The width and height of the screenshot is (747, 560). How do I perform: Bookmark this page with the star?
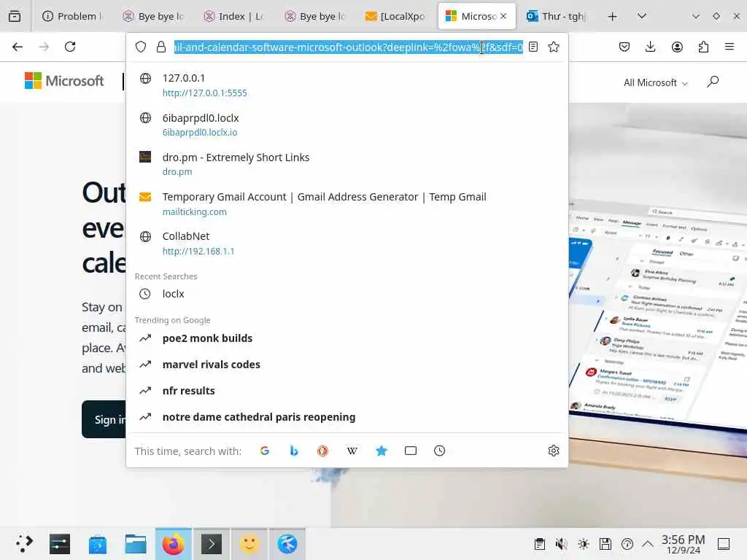(553, 47)
